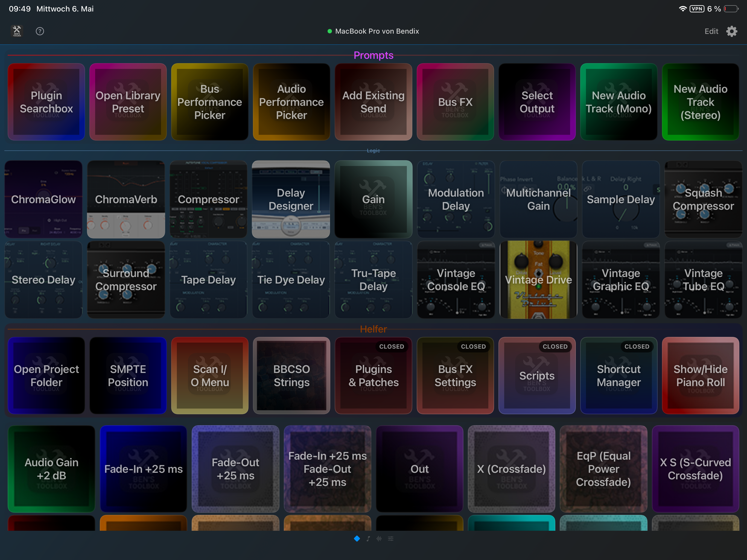Apply X S (S-Curved Crossfade)
This screenshot has width=747, height=560.
tap(695, 469)
